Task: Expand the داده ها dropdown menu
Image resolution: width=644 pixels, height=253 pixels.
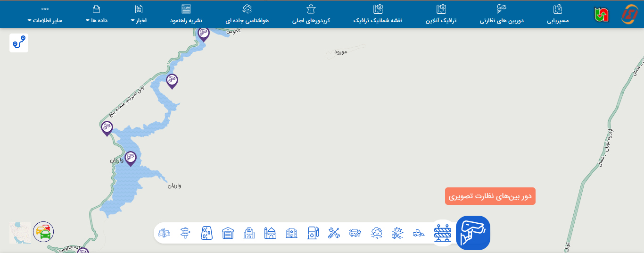Action: point(96,21)
